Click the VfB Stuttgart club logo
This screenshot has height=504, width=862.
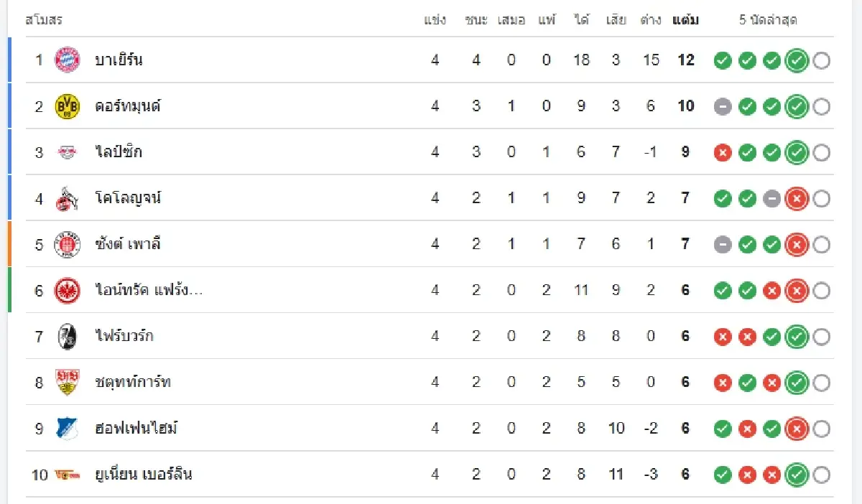(x=68, y=382)
